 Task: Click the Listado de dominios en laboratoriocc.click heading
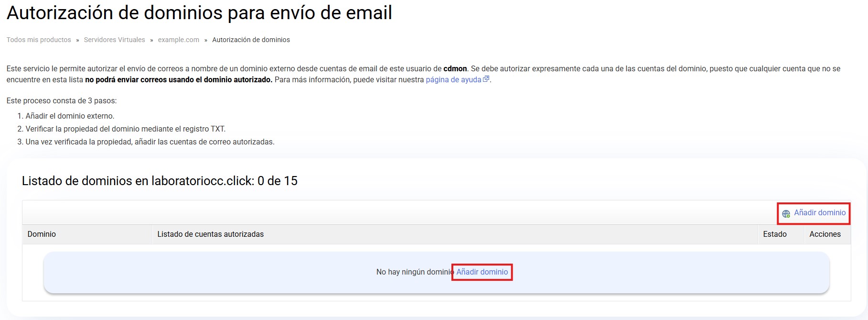point(160,181)
